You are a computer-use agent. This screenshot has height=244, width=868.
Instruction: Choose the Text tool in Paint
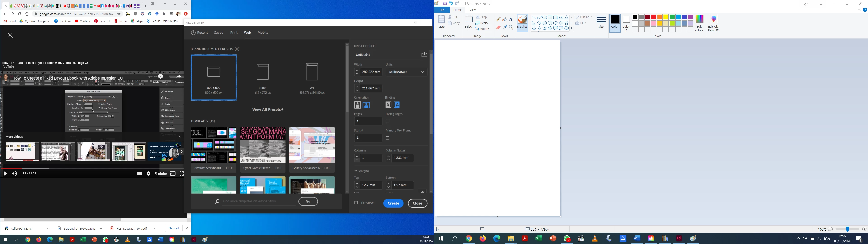point(511,20)
